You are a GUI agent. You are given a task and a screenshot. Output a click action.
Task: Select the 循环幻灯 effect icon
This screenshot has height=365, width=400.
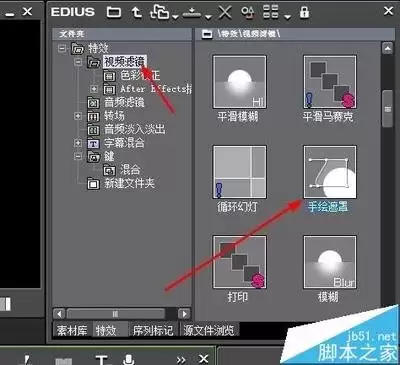[x=239, y=172]
